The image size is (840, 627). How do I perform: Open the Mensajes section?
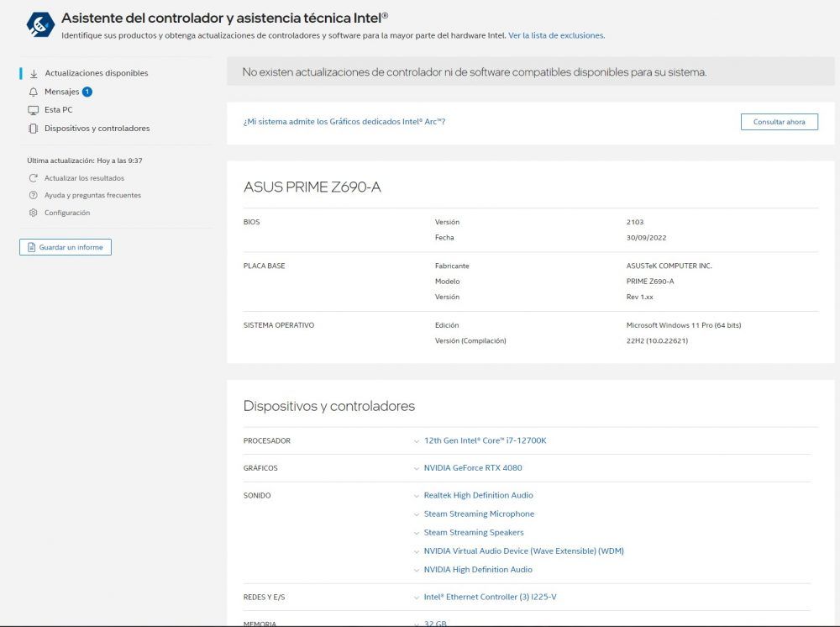61,92
